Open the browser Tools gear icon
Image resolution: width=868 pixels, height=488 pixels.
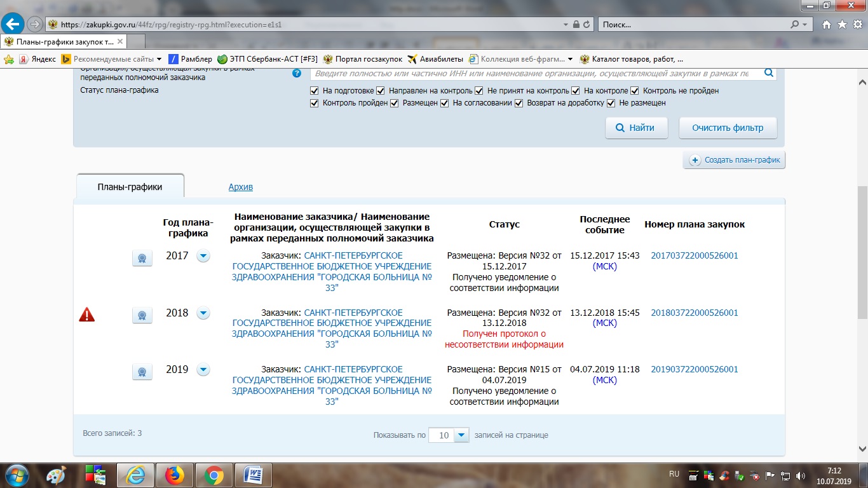857,25
